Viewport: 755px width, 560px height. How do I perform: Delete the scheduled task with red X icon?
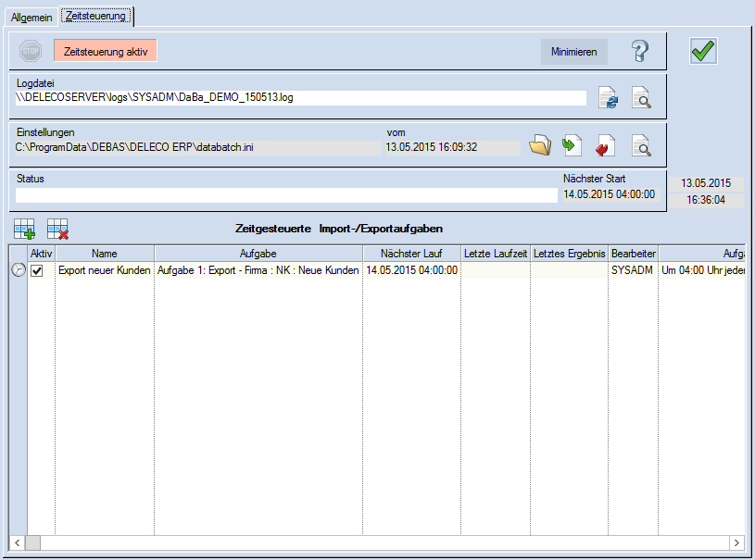click(57, 228)
